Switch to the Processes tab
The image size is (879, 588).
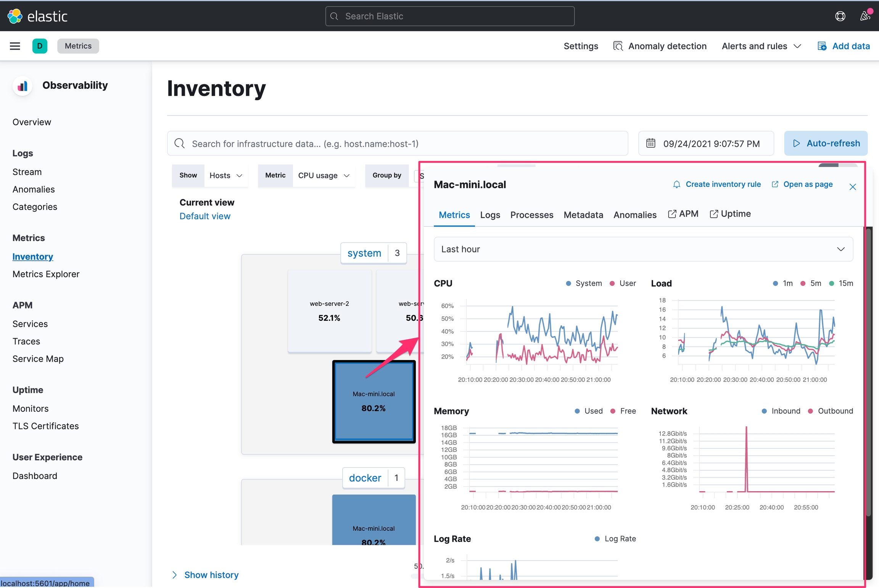coord(532,215)
